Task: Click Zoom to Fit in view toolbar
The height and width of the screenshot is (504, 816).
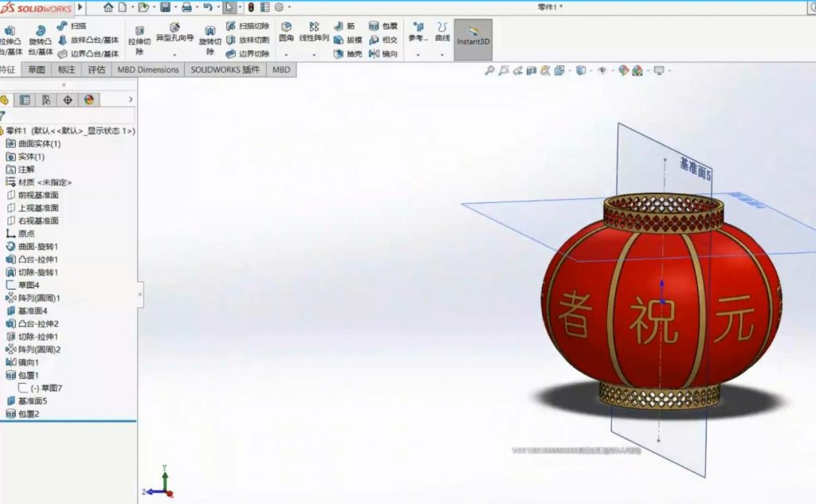Action: click(489, 70)
